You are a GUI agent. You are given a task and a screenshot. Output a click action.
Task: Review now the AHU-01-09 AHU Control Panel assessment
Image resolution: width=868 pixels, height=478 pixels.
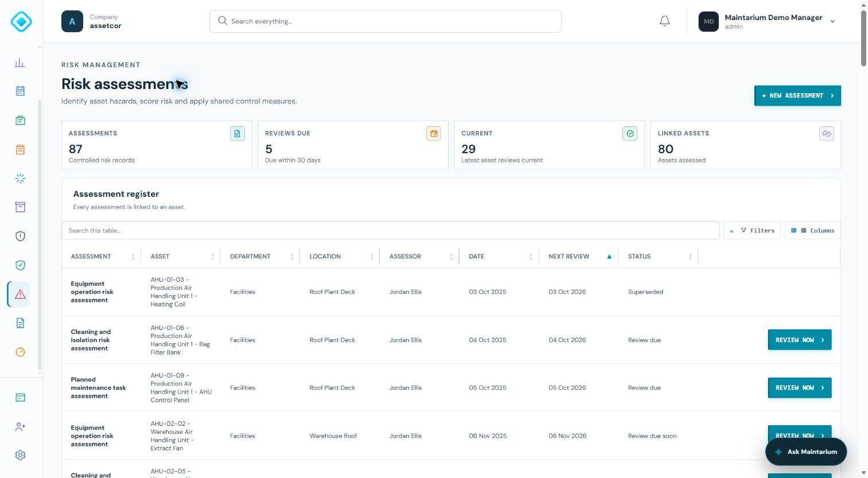[x=799, y=388]
